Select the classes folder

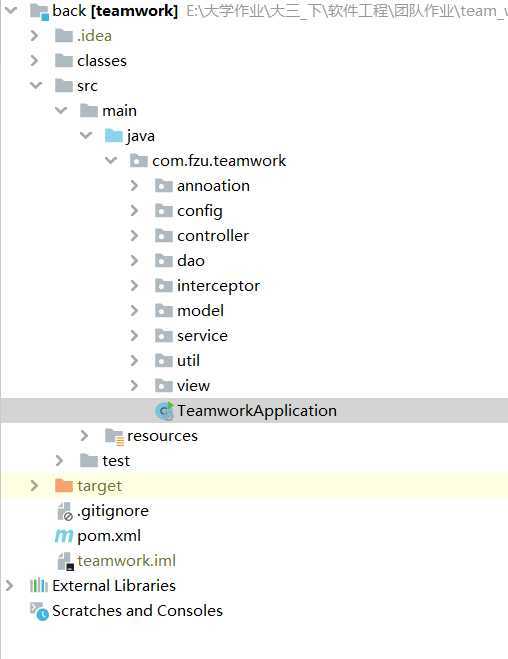(102, 61)
